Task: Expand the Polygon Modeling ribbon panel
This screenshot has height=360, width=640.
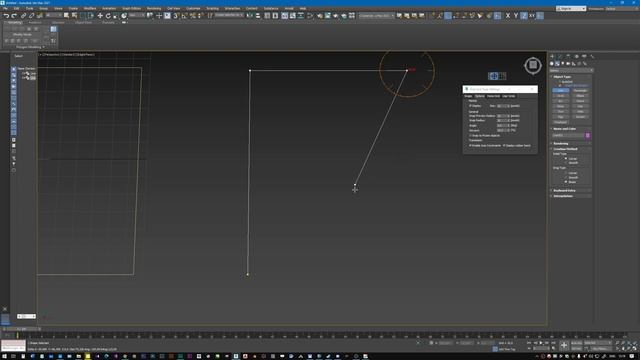Action: (x=30, y=47)
